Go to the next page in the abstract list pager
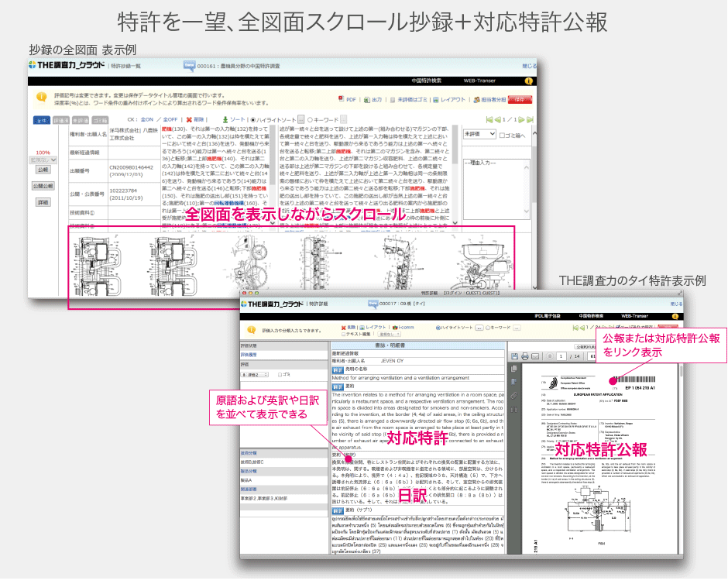The image size is (728, 584). pyautogui.click(x=521, y=120)
